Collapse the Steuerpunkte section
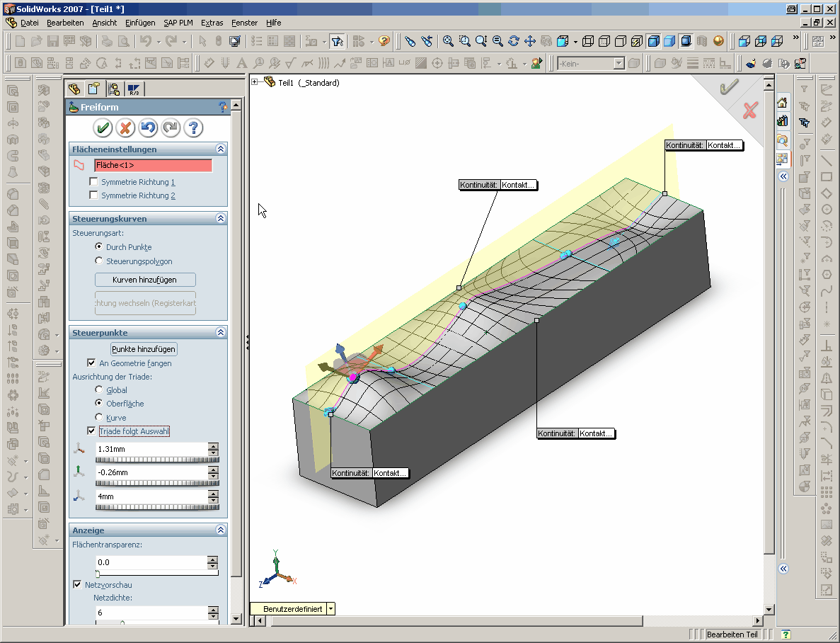This screenshot has height=643, width=840. point(220,332)
